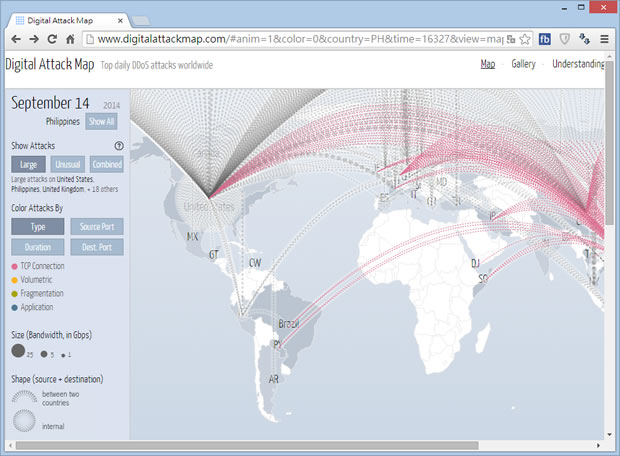Screen dimensions: 620x456
Task: Click the CW country label
Action: tap(255, 263)
